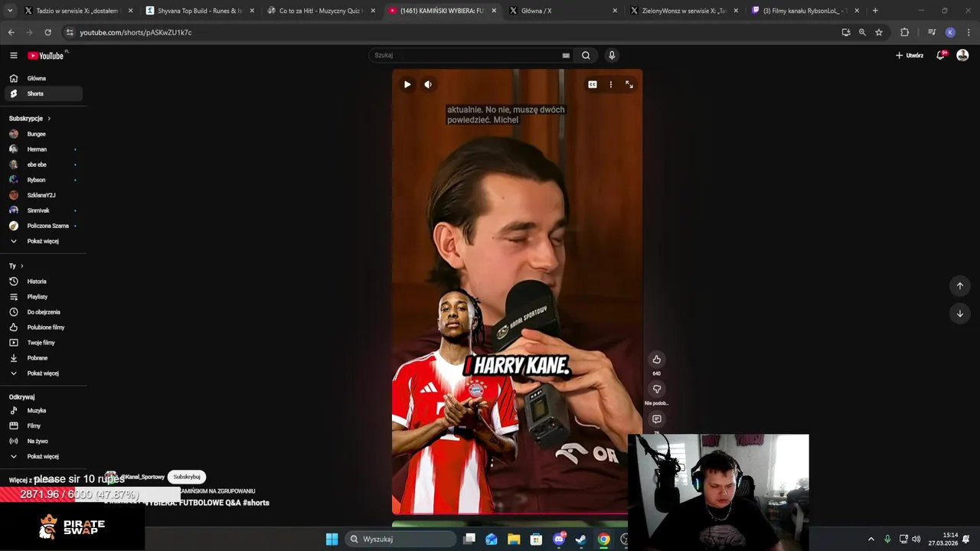Open the Short's three-dot options menu

[x=610, y=84]
